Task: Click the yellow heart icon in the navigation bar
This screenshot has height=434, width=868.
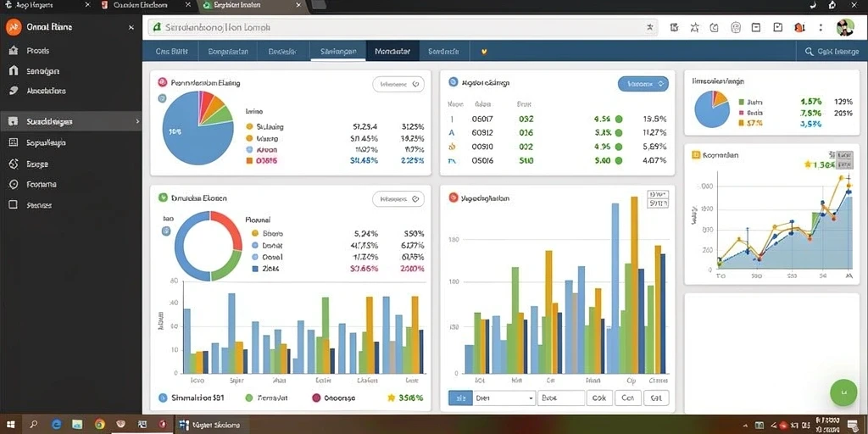Action: 484,52
